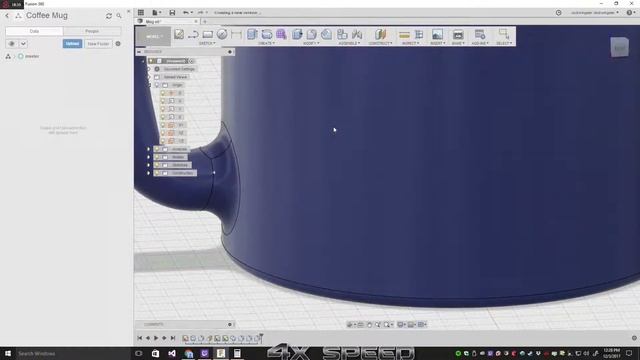640x360 pixels.
Task: Activate the Press Pull tool
Action: click(297, 34)
